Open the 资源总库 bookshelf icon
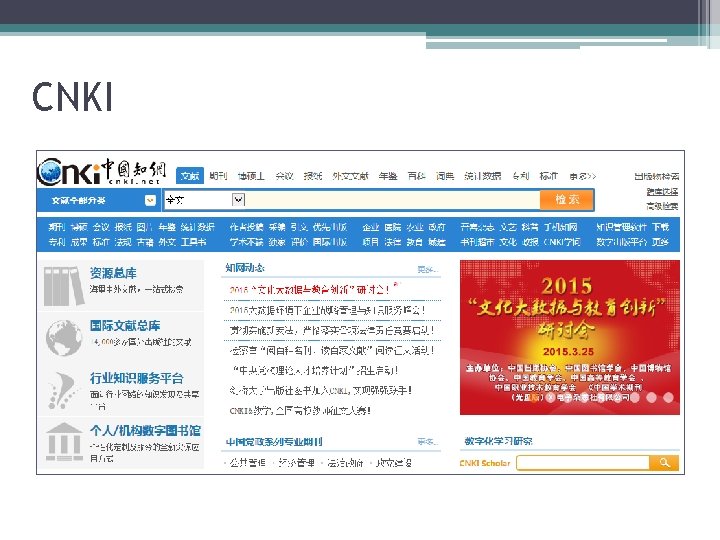The image size is (720, 540). 63,286
